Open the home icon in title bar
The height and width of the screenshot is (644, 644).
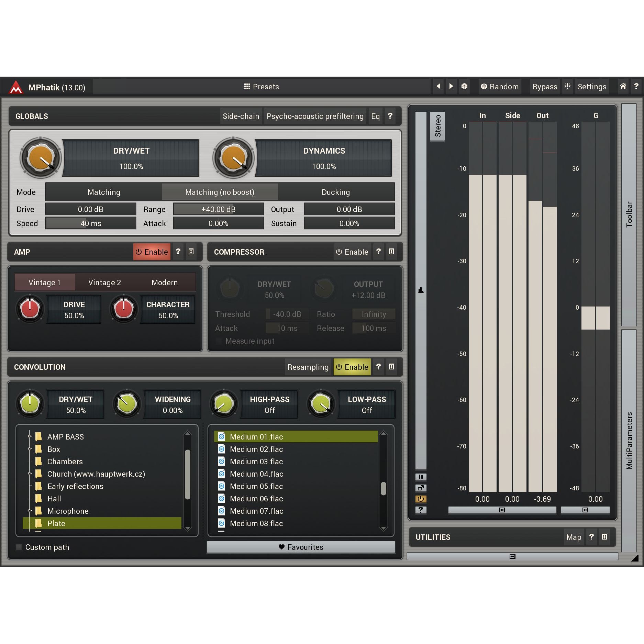pos(623,86)
